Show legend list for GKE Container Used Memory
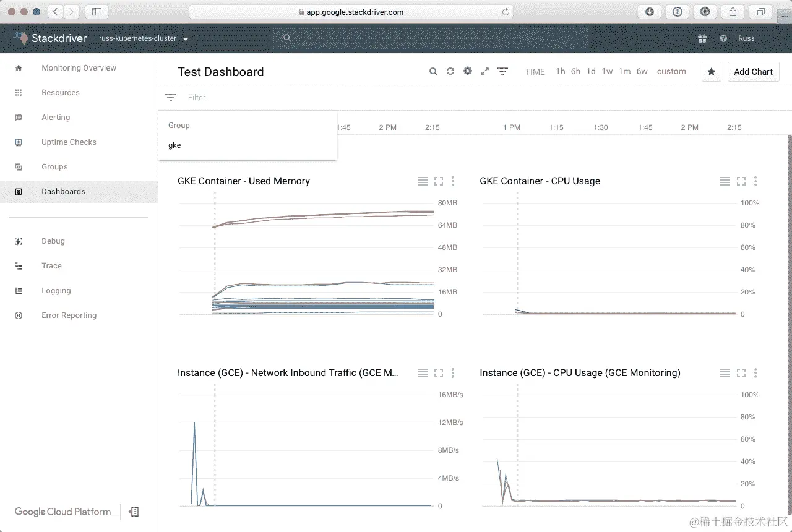 tap(423, 181)
